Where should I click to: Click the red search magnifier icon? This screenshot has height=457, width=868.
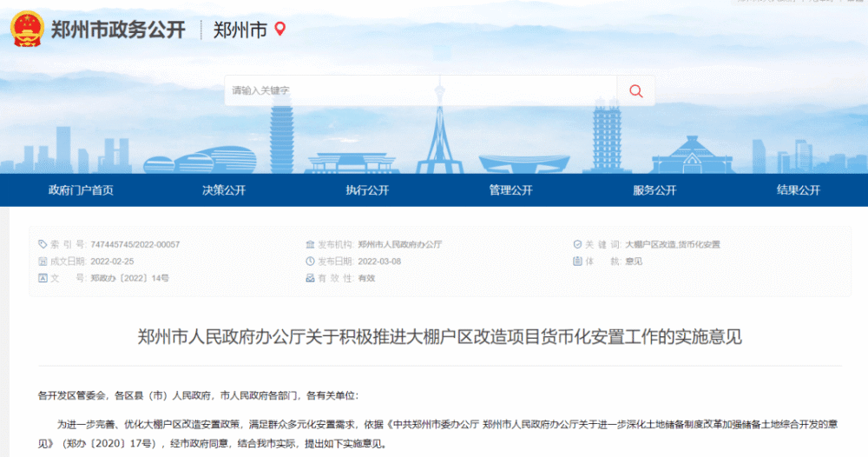pos(636,91)
